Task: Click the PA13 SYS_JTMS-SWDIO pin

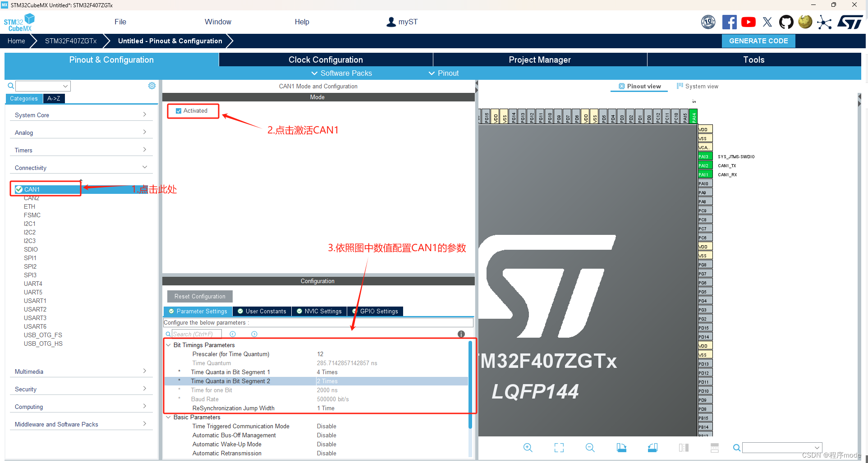Action: click(705, 156)
